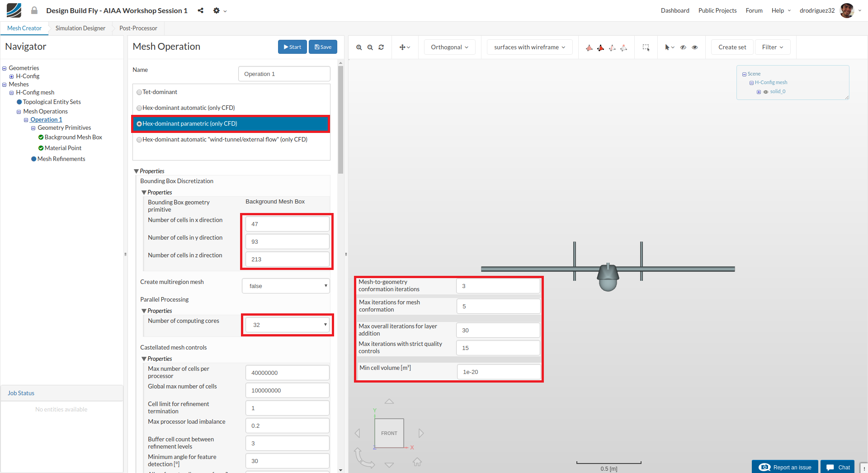Switch to the Simulation Designer tab
The height and width of the screenshot is (473, 868).
80,28
